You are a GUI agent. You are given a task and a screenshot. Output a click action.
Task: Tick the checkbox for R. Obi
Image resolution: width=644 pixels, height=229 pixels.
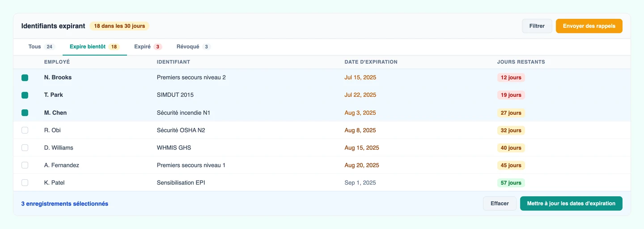click(25, 130)
